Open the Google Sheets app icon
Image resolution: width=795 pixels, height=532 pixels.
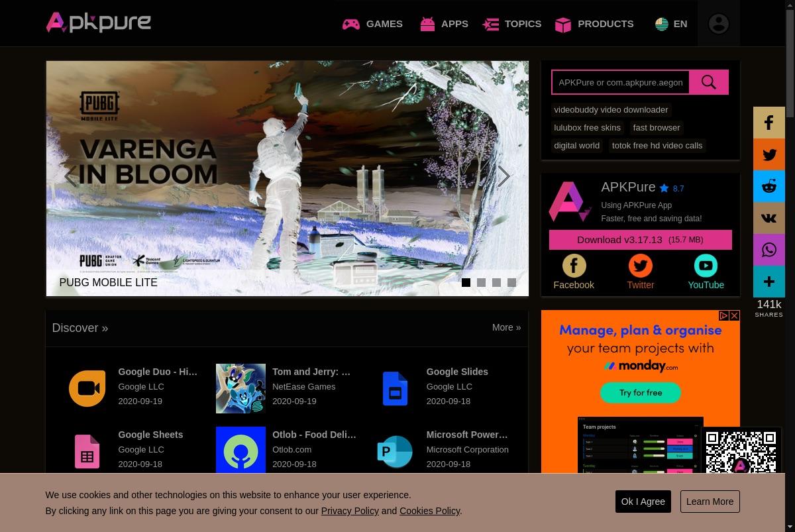[x=87, y=451]
